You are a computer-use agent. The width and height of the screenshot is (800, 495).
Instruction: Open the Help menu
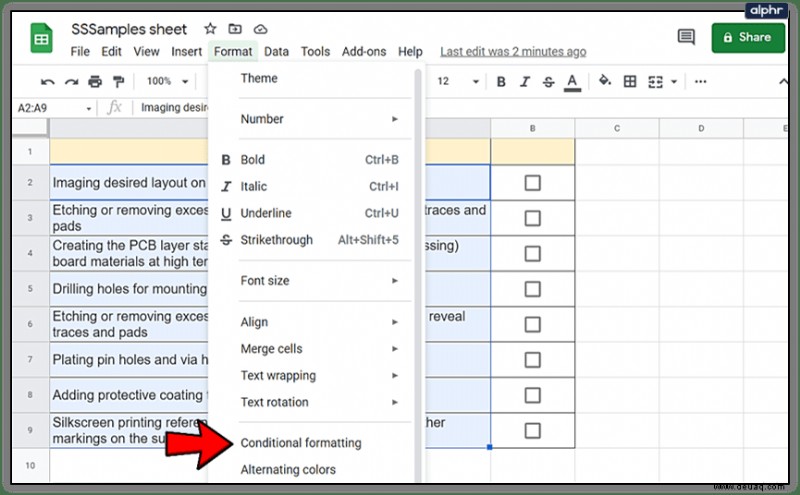click(x=410, y=52)
